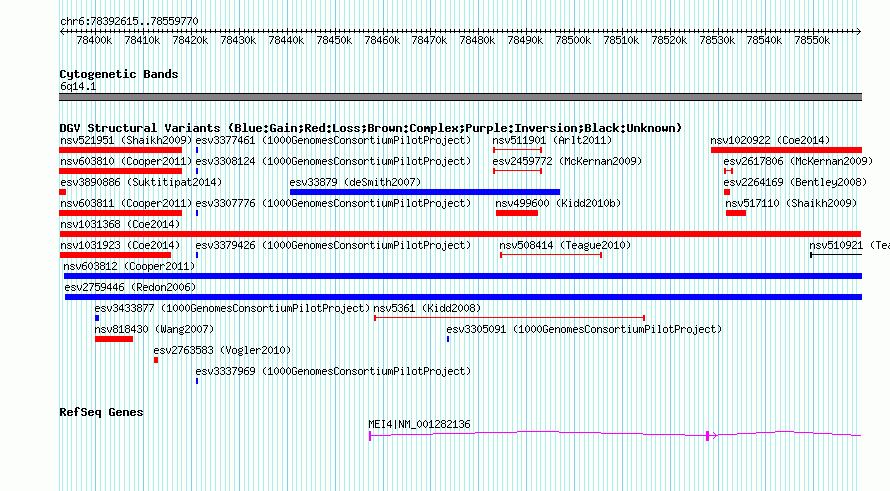Click the chr6:78392615..78559770 coordinate label
The height and width of the screenshot is (491, 890).
coord(129,21)
